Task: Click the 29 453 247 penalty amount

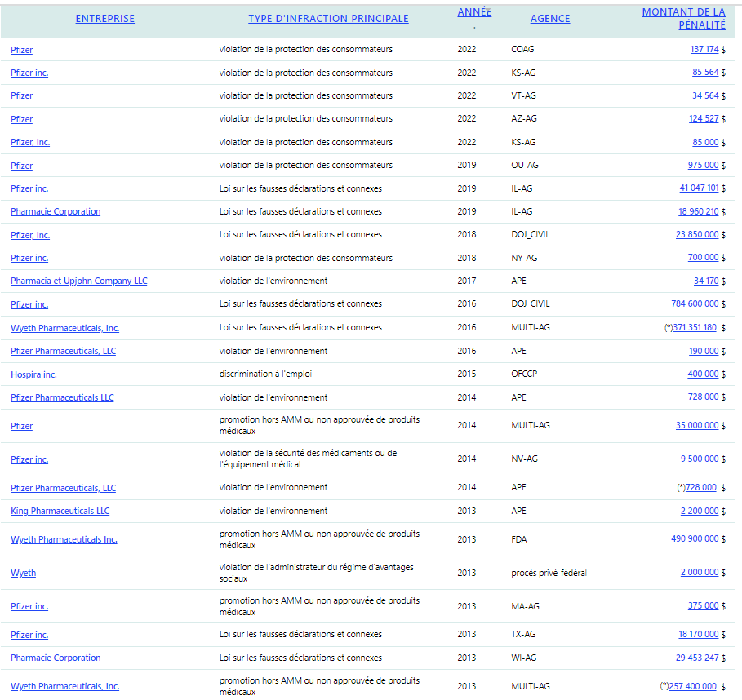Action: (x=697, y=658)
